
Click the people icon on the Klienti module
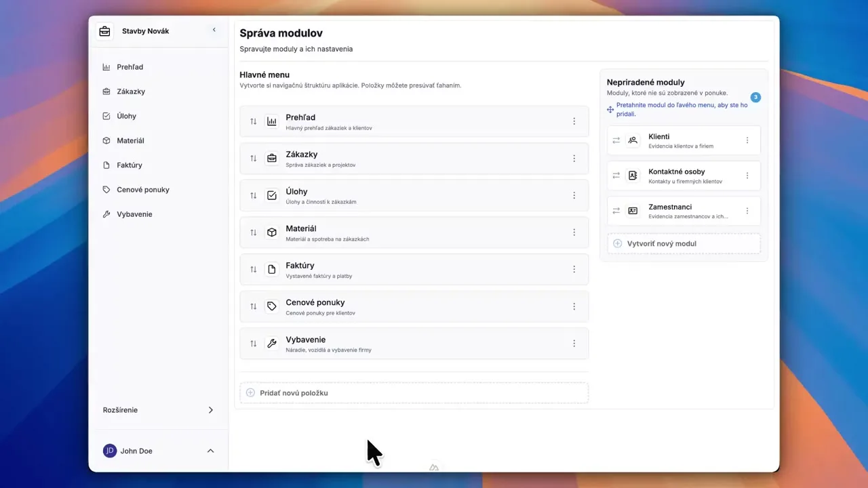(x=633, y=140)
